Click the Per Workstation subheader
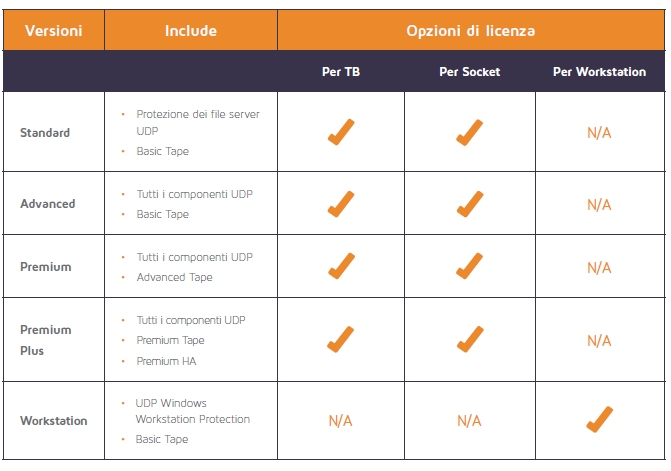 [x=600, y=71]
